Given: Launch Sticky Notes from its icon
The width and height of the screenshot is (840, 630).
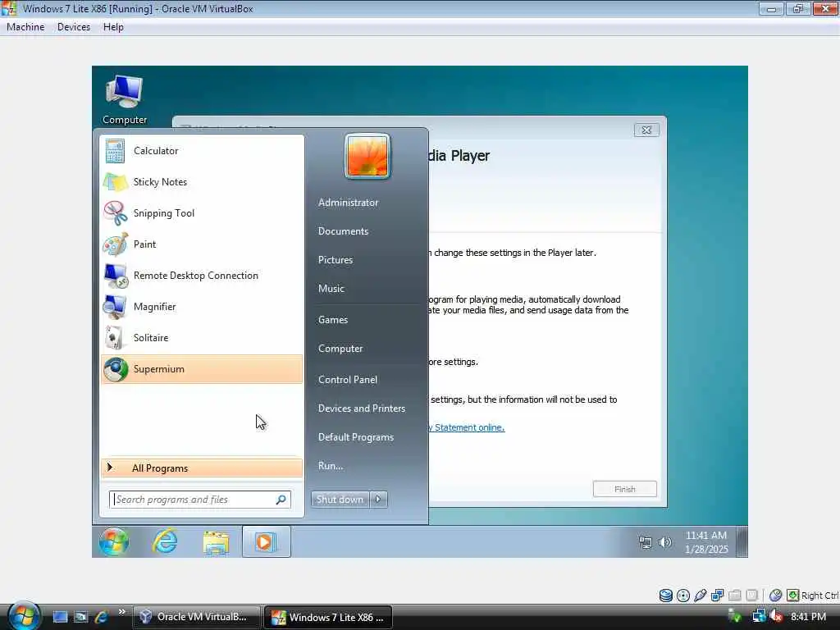Looking at the screenshot, I should click(115, 182).
